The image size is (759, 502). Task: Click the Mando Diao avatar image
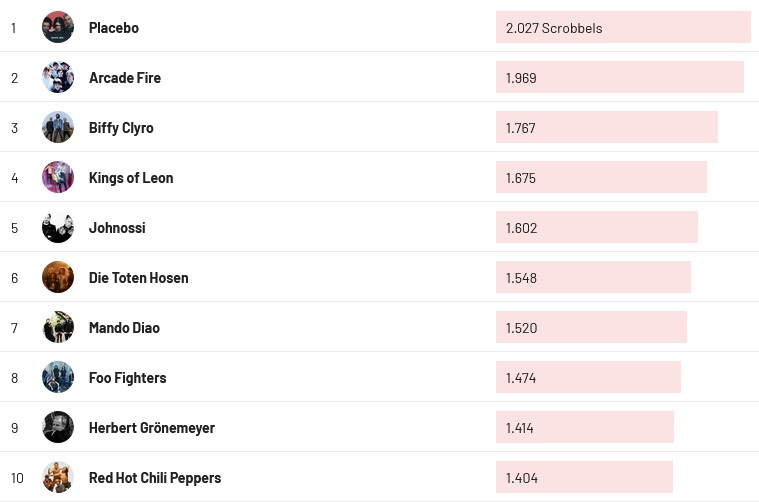point(58,327)
